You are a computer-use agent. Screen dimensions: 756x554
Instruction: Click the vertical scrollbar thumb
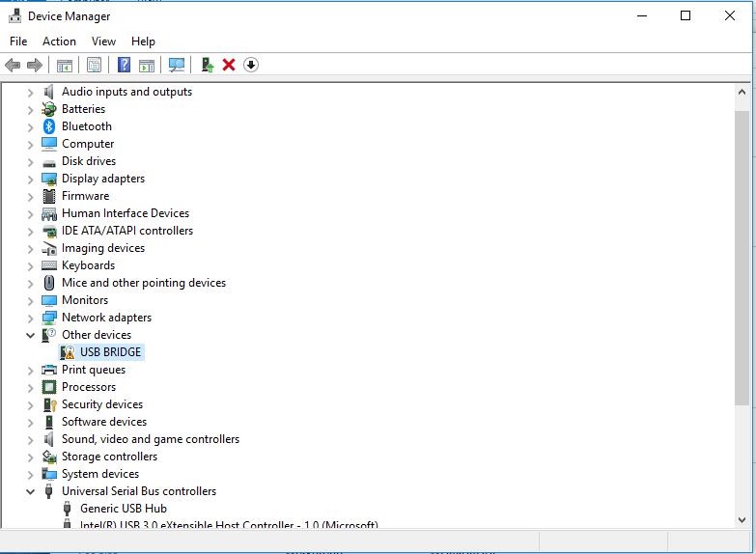point(742,258)
